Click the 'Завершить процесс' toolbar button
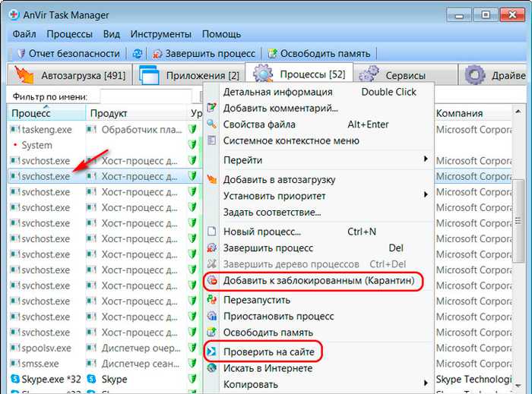Viewport: 532px width, 394px height. coord(204,54)
